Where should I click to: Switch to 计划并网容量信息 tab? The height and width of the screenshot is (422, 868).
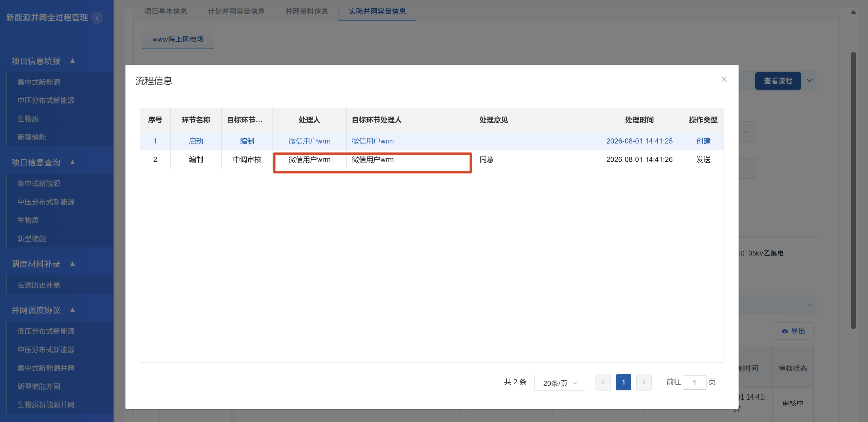236,11
